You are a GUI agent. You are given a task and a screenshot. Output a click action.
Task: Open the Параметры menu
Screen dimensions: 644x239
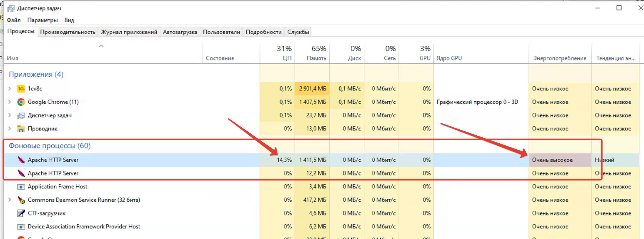coord(42,20)
